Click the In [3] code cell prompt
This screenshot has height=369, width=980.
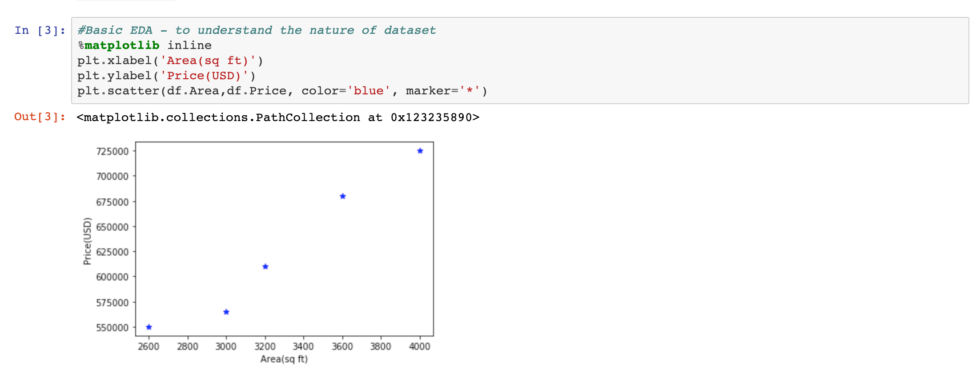click(x=40, y=30)
